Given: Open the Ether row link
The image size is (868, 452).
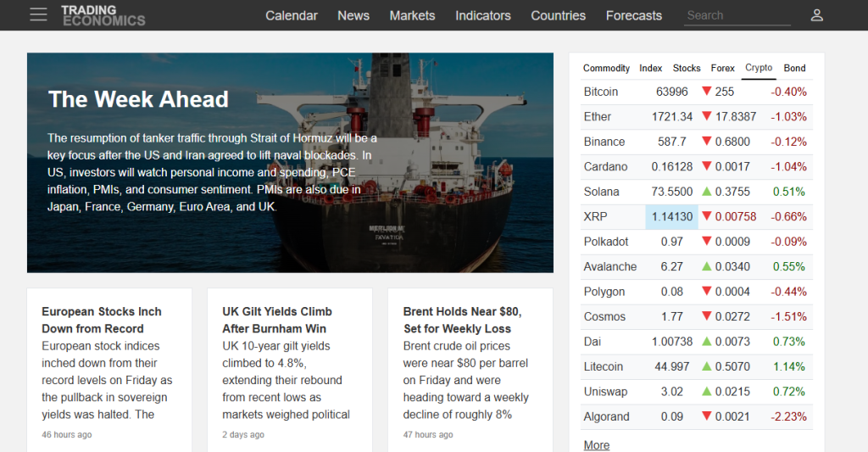Looking at the screenshot, I should (x=598, y=117).
